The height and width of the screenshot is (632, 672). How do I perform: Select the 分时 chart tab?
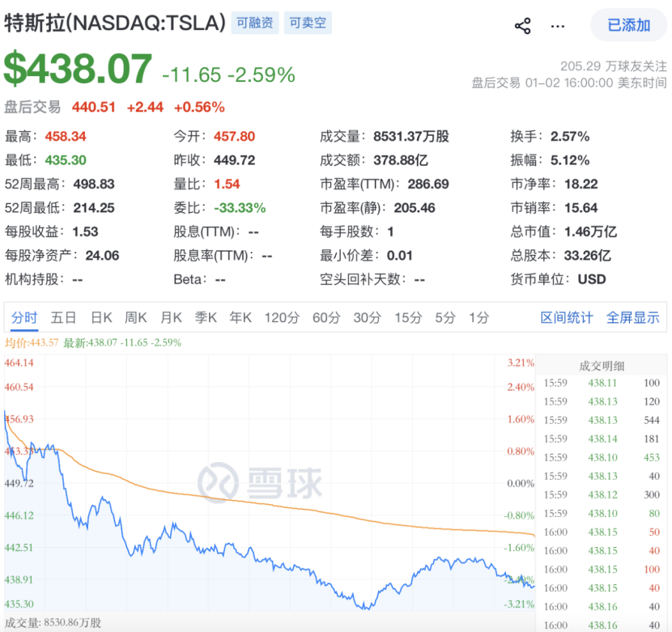[x=24, y=317]
